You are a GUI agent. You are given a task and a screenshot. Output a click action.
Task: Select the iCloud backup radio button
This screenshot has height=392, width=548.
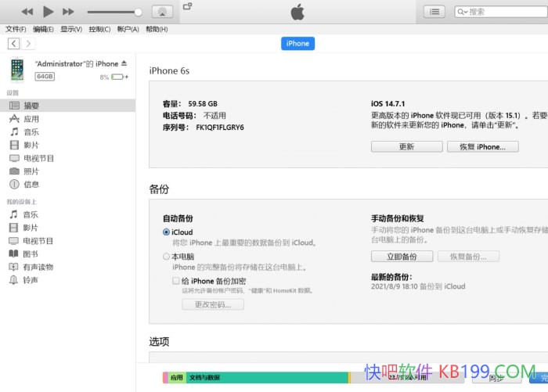(166, 232)
